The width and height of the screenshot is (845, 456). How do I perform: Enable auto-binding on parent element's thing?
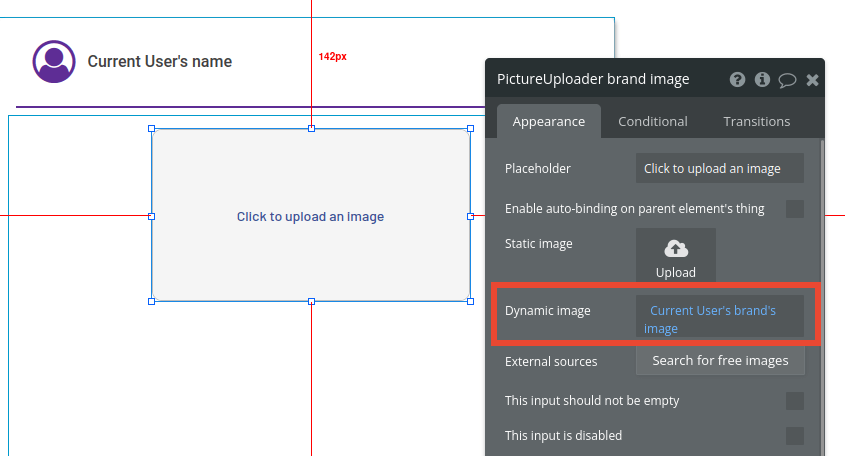coord(794,209)
